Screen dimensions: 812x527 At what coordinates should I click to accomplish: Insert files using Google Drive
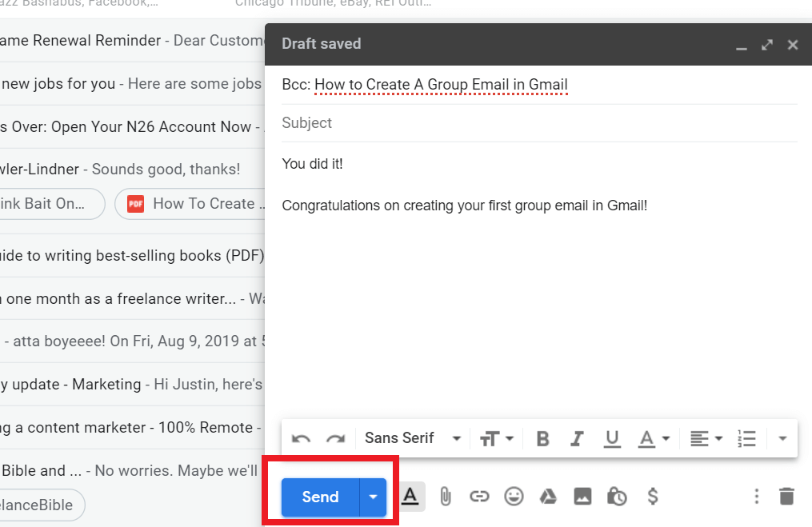pos(548,497)
